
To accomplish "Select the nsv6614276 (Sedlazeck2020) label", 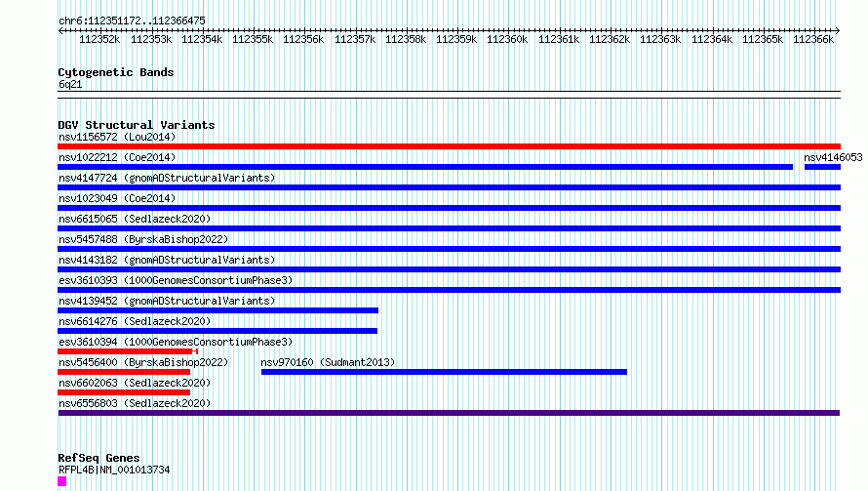I will coord(135,321).
